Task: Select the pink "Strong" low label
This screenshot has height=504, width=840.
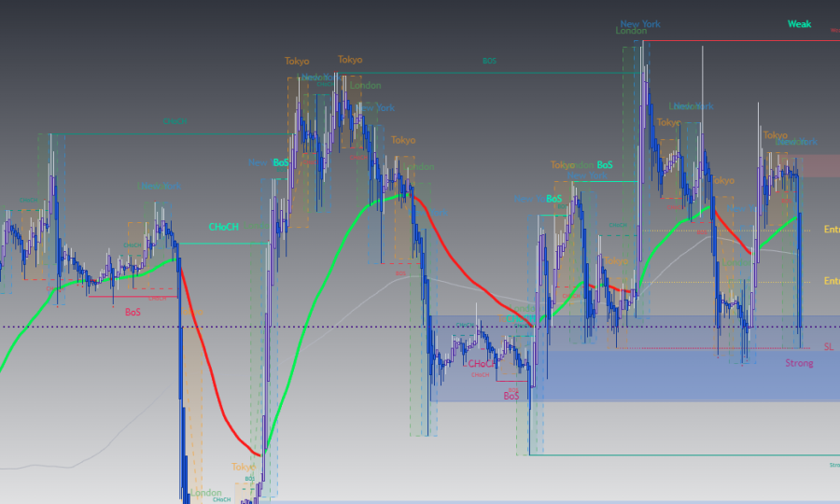Action: [799, 363]
